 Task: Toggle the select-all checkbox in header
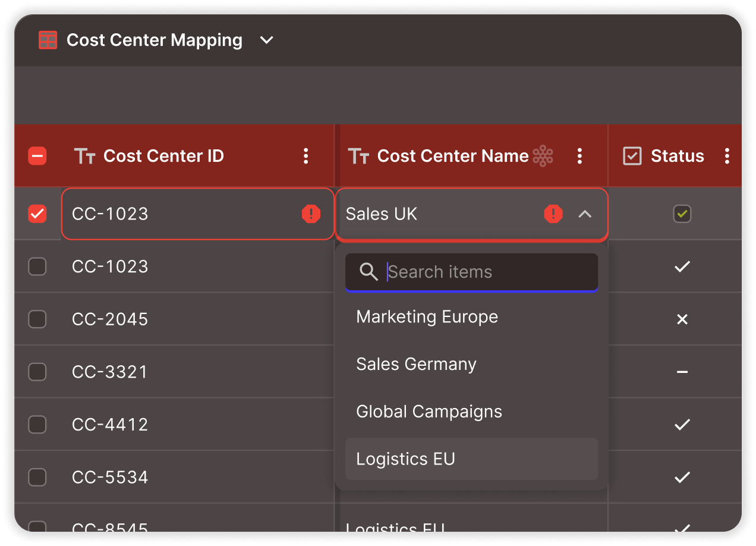click(37, 156)
